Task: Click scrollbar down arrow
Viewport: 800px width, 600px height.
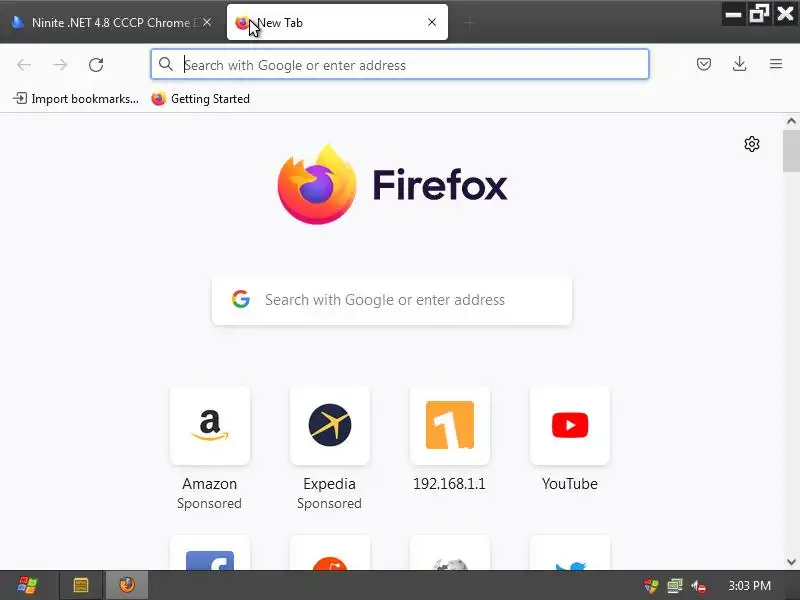Action: [x=791, y=562]
